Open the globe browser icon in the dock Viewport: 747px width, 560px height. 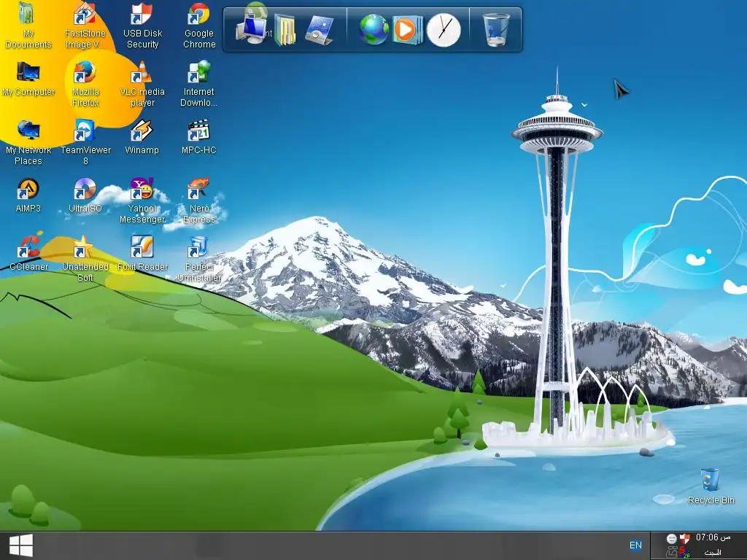tap(374, 29)
